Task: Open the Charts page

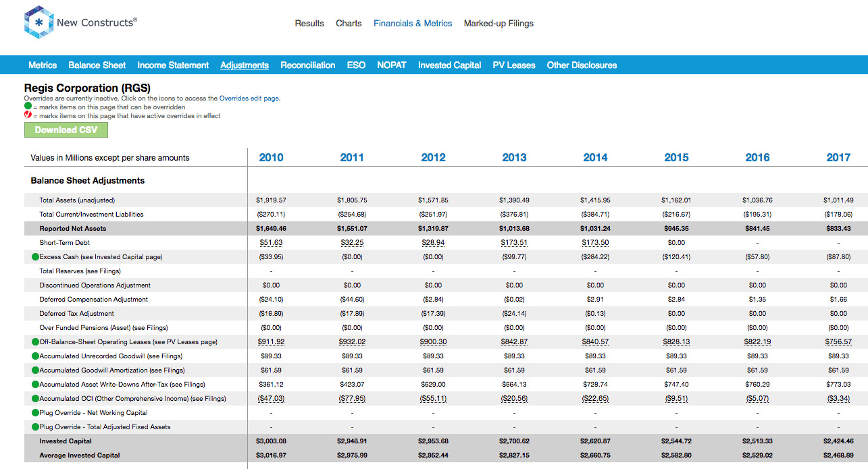Action: click(349, 24)
